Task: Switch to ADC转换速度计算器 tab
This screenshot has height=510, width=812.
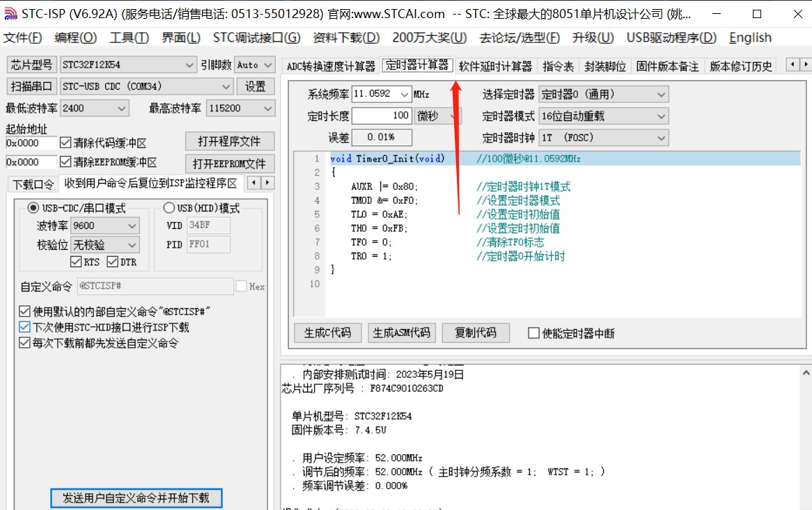Action: click(x=331, y=66)
